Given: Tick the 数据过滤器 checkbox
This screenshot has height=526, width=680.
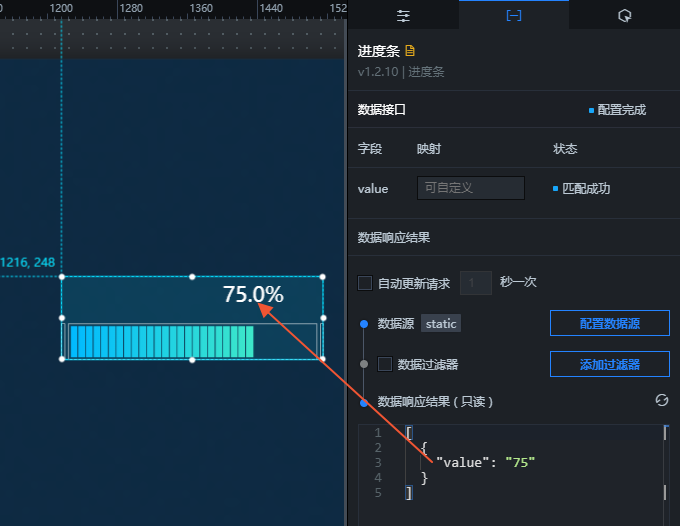Looking at the screenshot, I should click(x=385, y=364).
